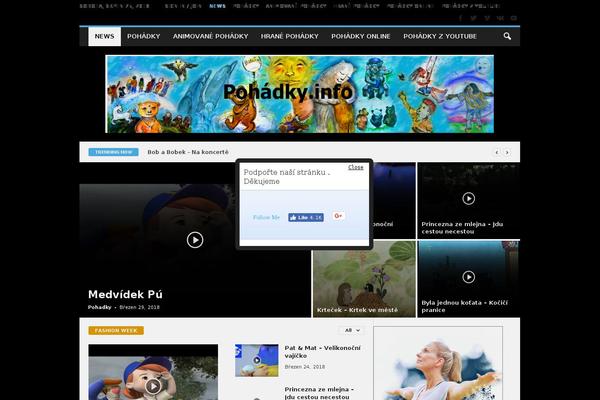The width and height of the screenshot is (600, 400).
Task: Show previous trending item arrow
Action: tap(497, 152)
